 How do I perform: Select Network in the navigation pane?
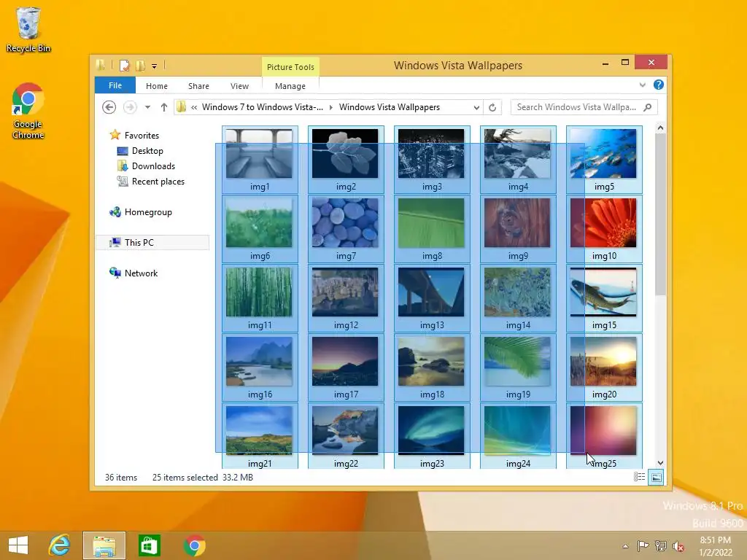pyautogui.click(x=134, y=273)
